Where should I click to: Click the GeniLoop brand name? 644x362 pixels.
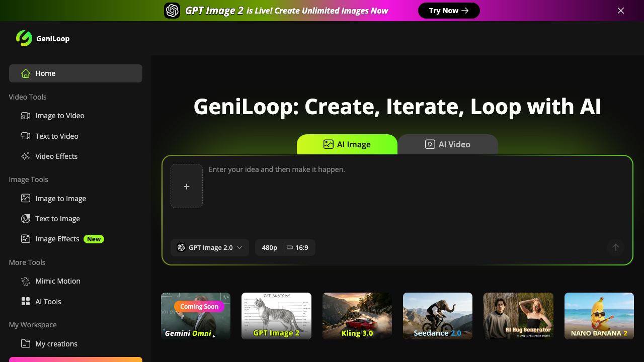pyautogui.click(x=53, y=39)
